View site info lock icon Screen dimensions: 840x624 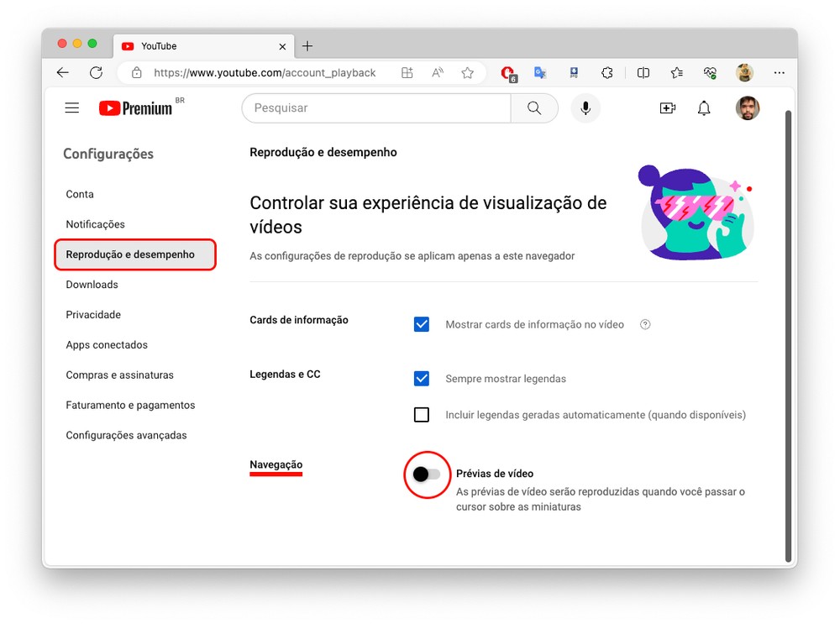point(137,73)
